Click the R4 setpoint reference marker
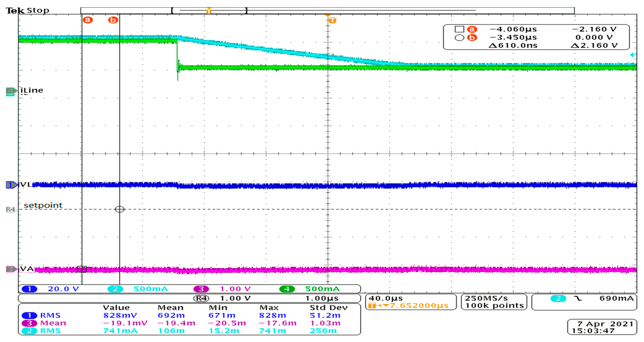Viewport: 644px width, 342px height. [x=11, y=209]
